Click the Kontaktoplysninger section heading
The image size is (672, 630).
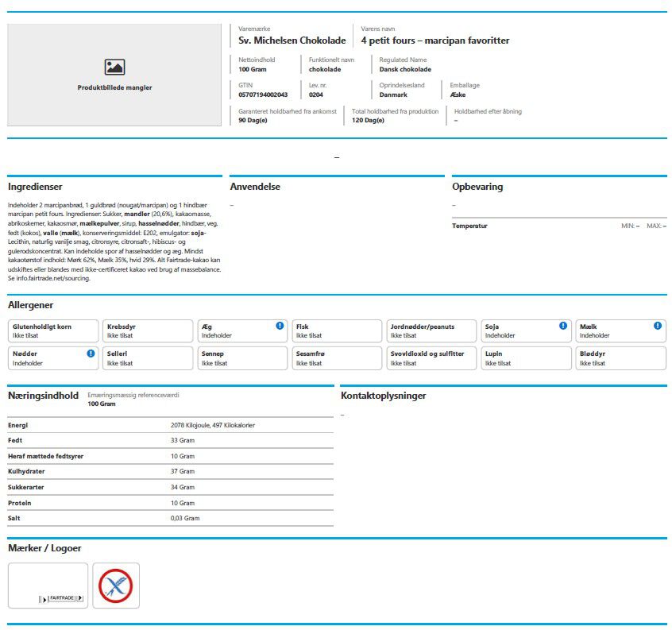click(383, 396)
